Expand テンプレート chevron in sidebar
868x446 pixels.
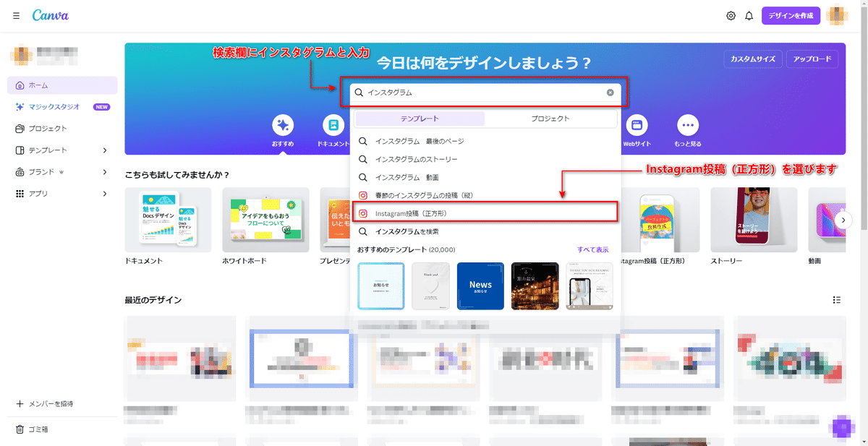coord(105,150)
